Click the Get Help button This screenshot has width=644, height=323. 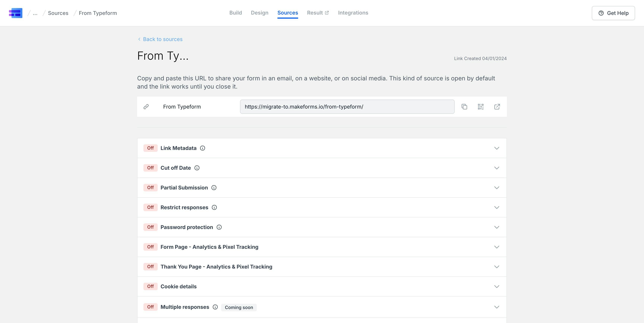613,13
